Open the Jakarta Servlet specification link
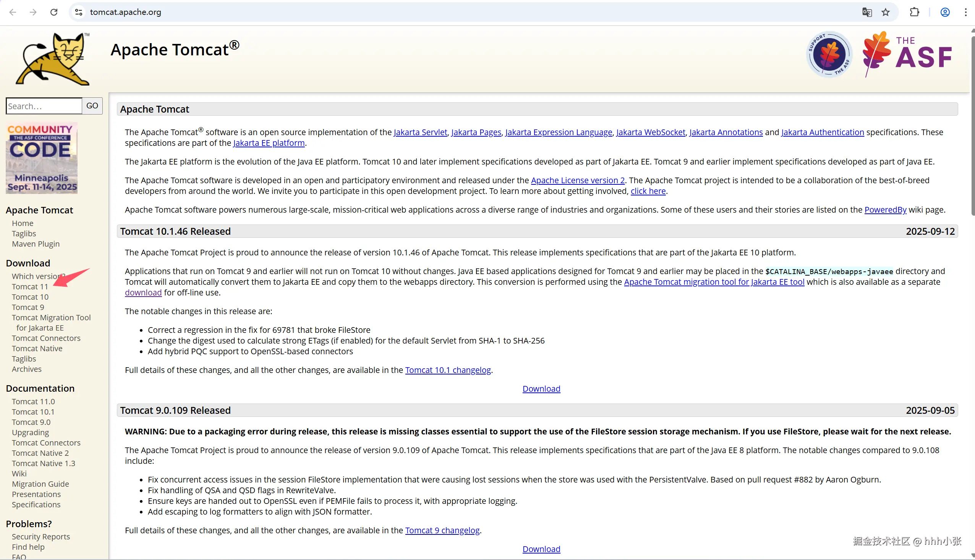 (x=420, y=132)
